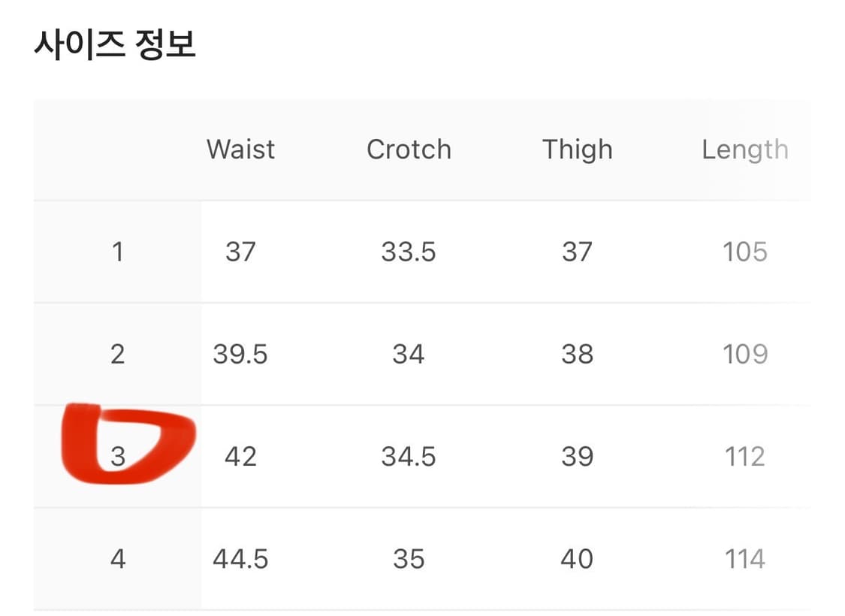Select the Waist column header
845x616 pixels.
click(x=240, y=149)
